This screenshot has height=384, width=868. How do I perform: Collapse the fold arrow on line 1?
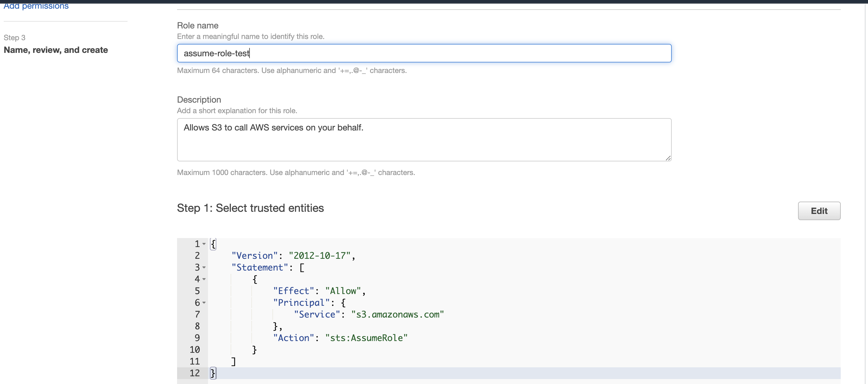pyautogui.click(x=204, y=244)
